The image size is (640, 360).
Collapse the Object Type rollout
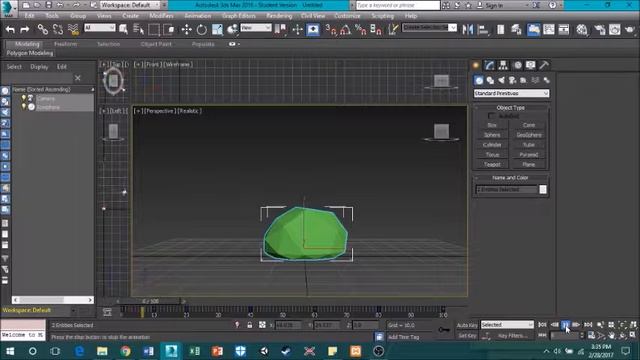click(511, 108)
